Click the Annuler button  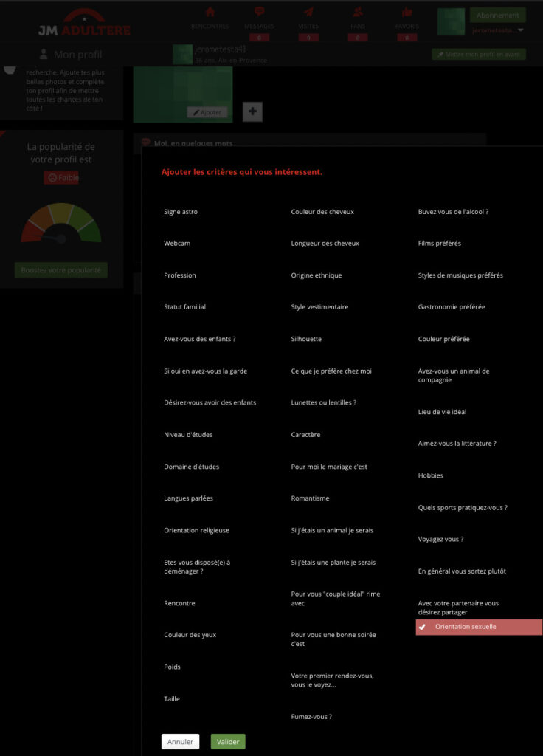tap(180, 741)
